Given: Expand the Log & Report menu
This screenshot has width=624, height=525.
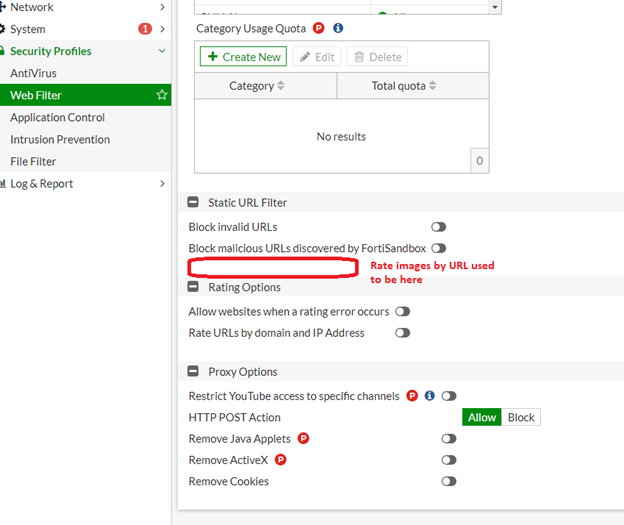Looking at the screenshot, I should coord(42,183).
